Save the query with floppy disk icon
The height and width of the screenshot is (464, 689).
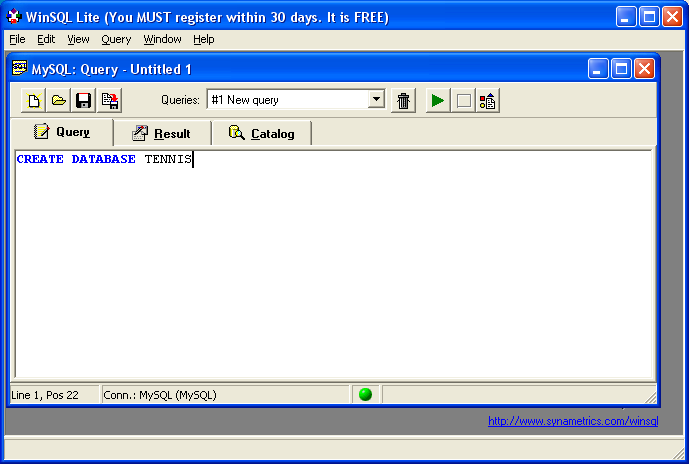click(x=83, y=101)
